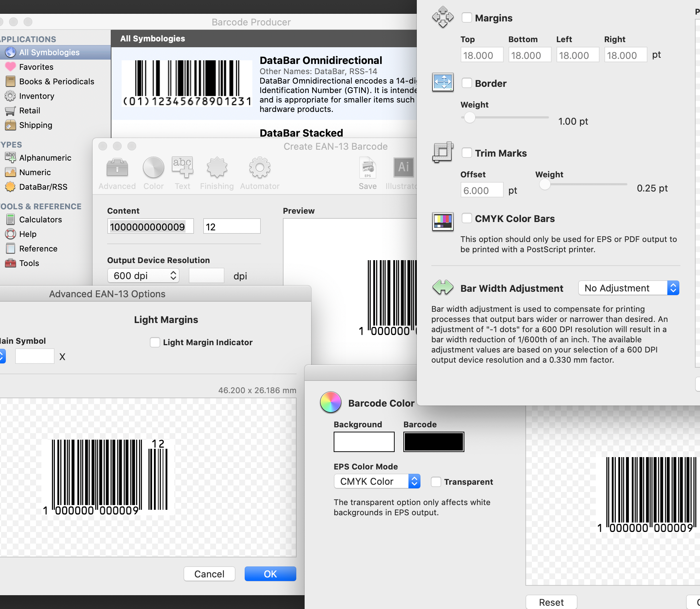The width and height of the screenshot is (700, 609).
Task: Open the Color toolbar icon
Action: tap(153, 168)
